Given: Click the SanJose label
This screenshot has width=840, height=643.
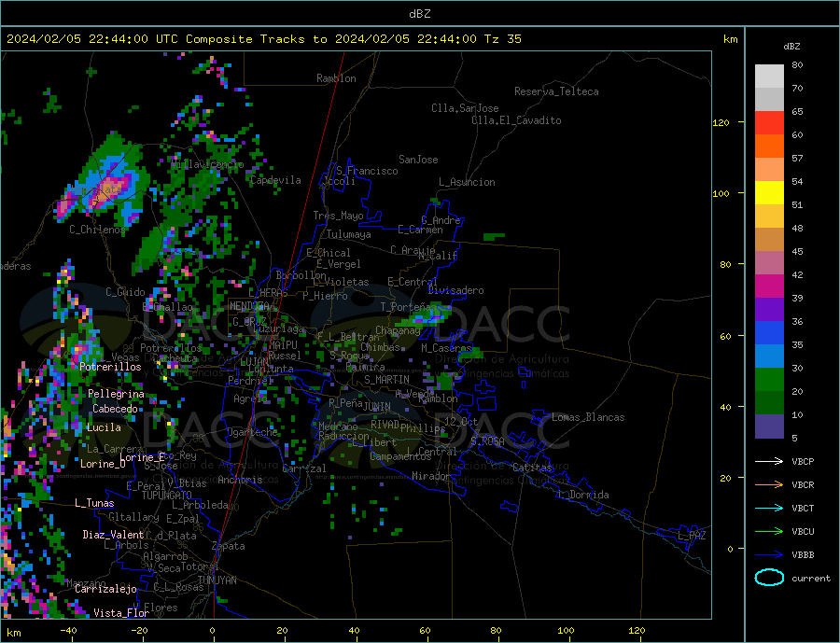Looking at the screenshot, I should click(418, 160).
